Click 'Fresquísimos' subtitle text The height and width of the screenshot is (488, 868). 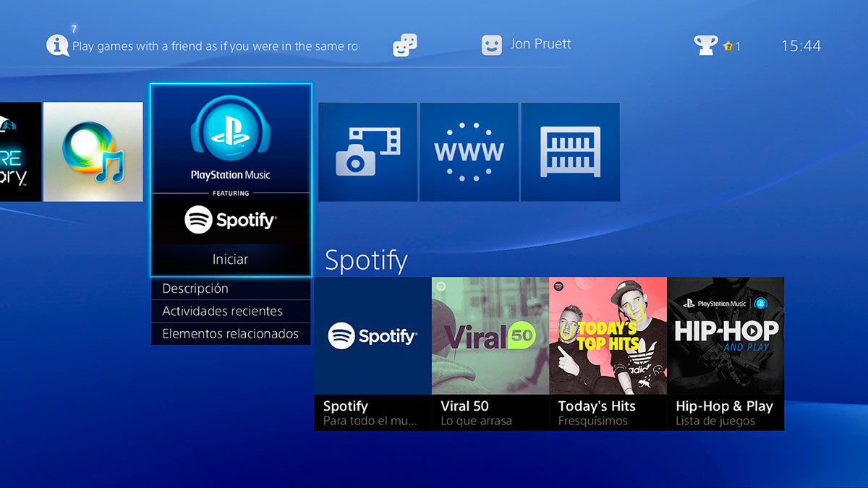coord(593,421)
